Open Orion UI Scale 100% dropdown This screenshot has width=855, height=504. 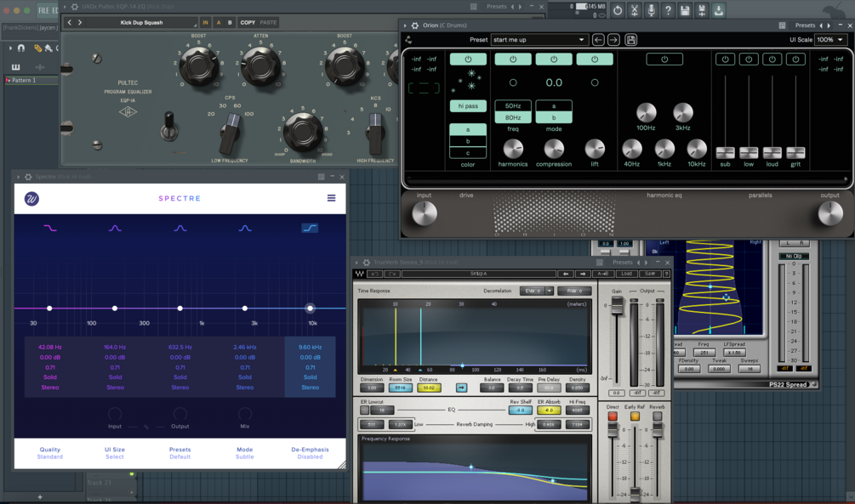[830, 40]
